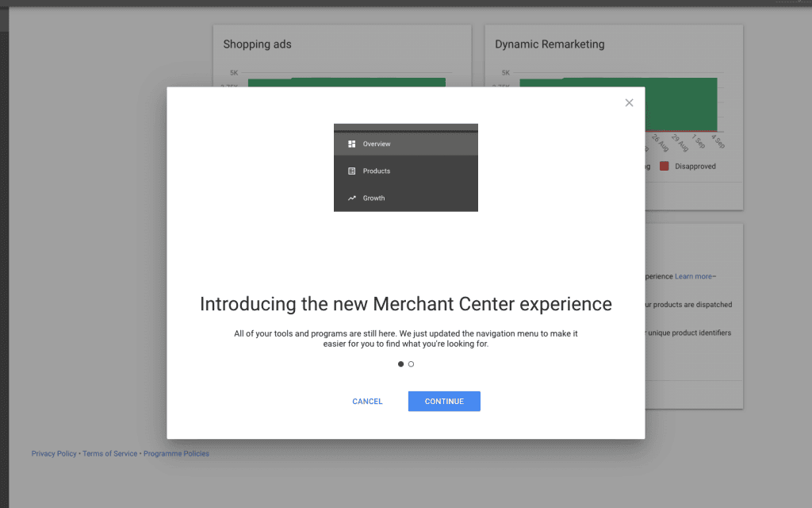Select the Products item in the preview menu
This screenshot has width=812, height=508.
click(x=405, y=171)
